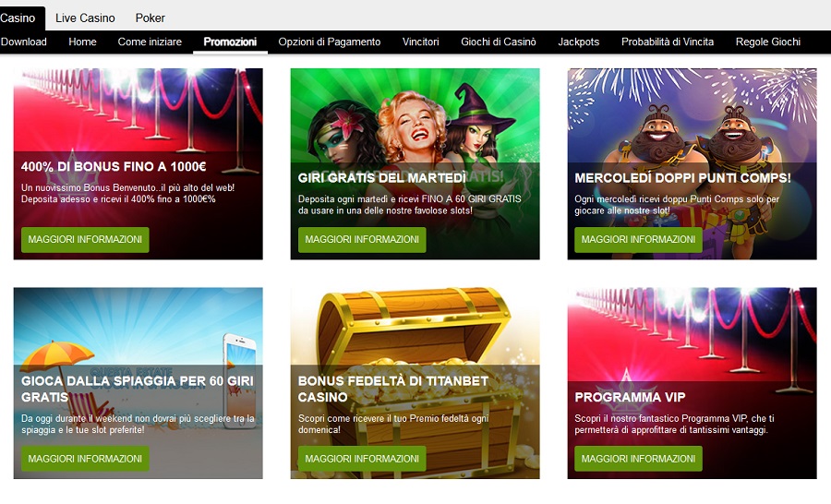831x504 pixels.
Task: Click Maggiori Informazioni for beach 60 giri promo
Action: pyautogui.click(x=85, y=459)
